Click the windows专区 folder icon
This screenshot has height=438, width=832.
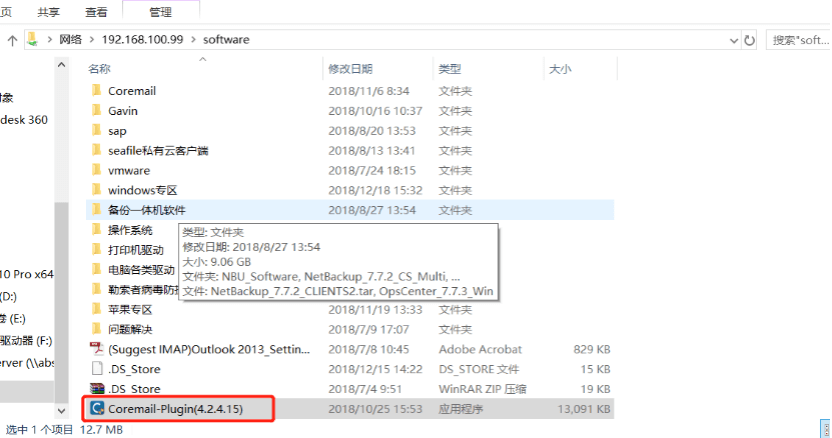97,190
